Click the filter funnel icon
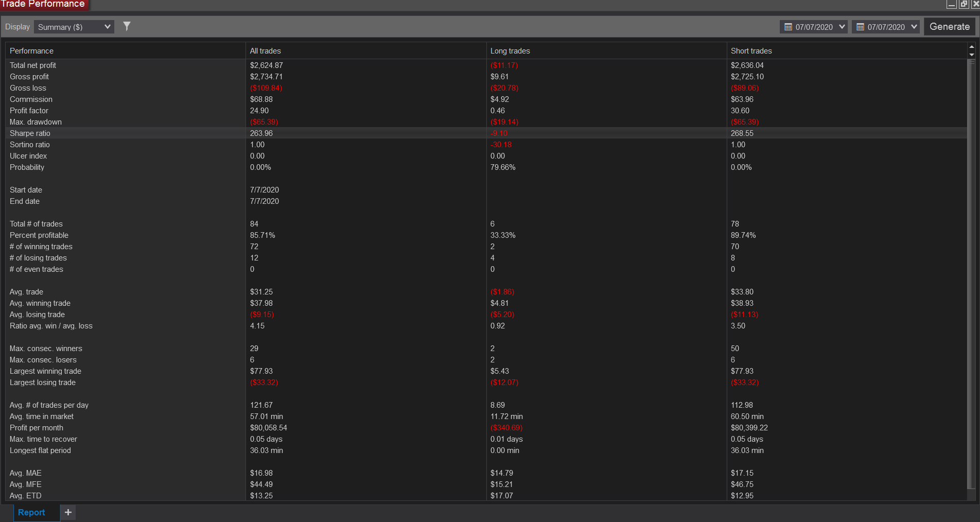This screenshot has width=980, height=522. 127,26
